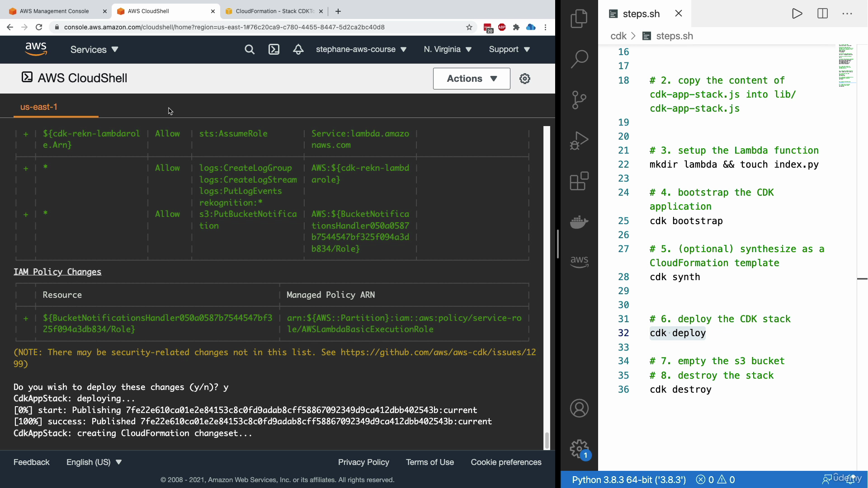Open AWS Toolkit in activity bar
868x488 pixels.
[x=579, y=262]
